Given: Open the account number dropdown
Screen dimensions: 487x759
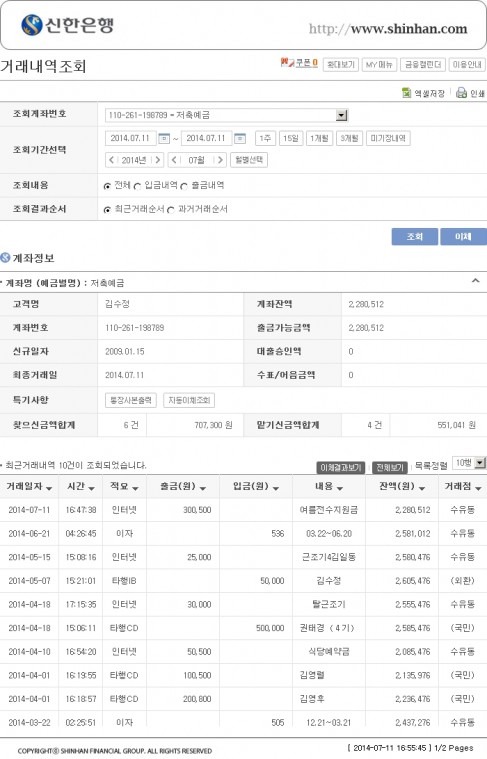Looking at the screenshot, I should (x=342, y=115).
